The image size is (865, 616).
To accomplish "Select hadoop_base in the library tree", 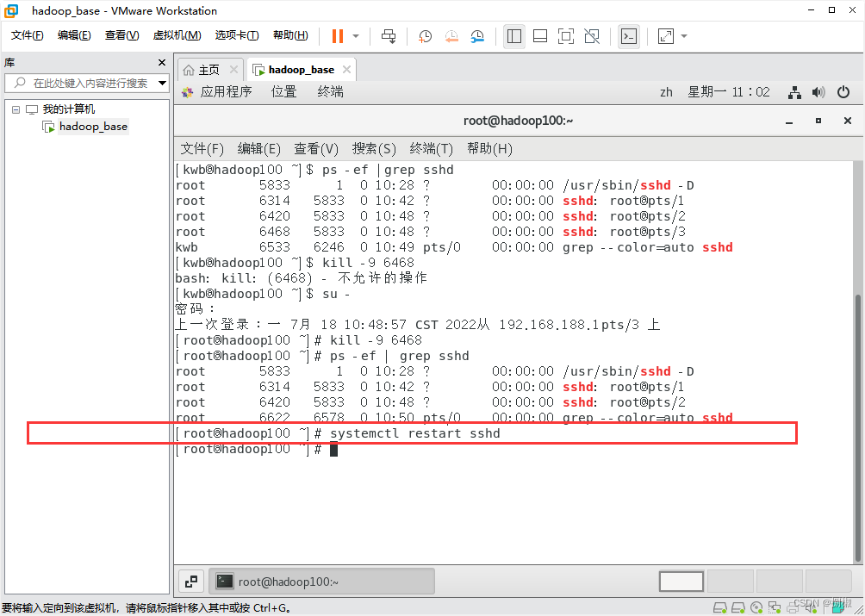I will coord(93,127).
